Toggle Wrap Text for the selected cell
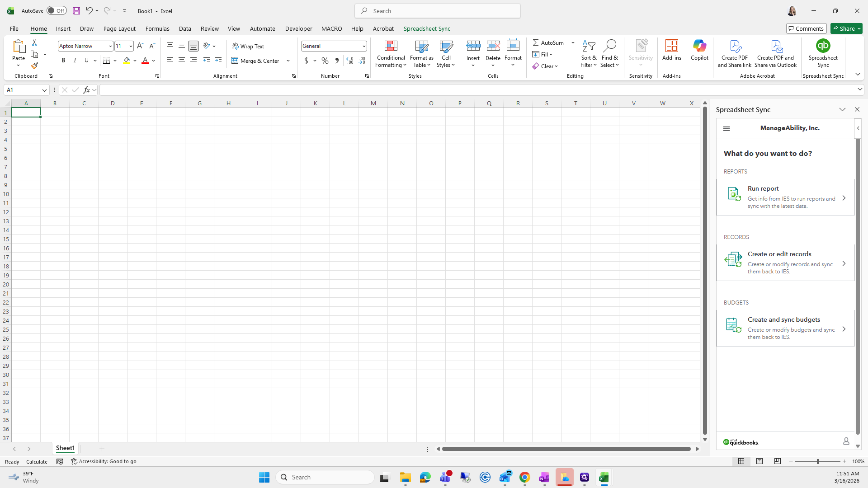Viewport: 868px width, 488px height. 248,46
